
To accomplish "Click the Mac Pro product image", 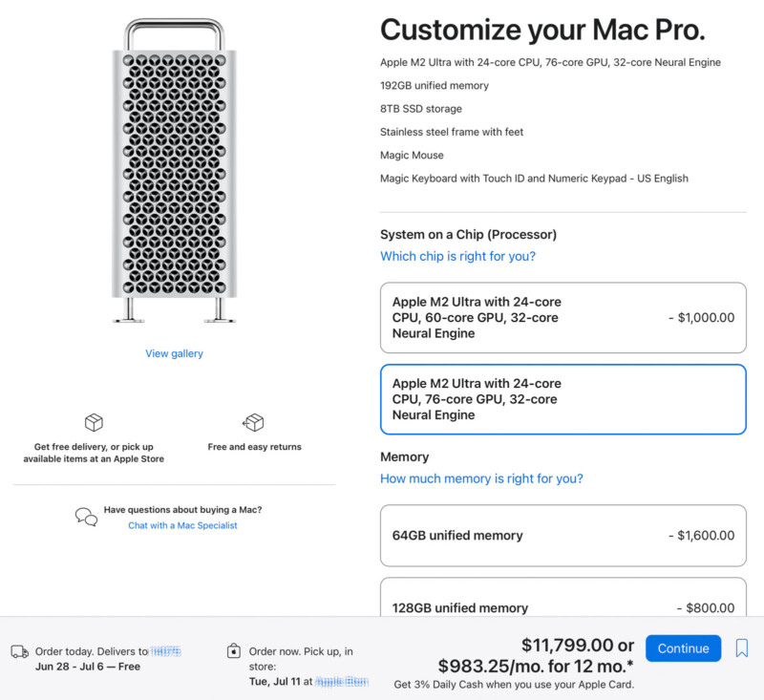I will point(175,171).
